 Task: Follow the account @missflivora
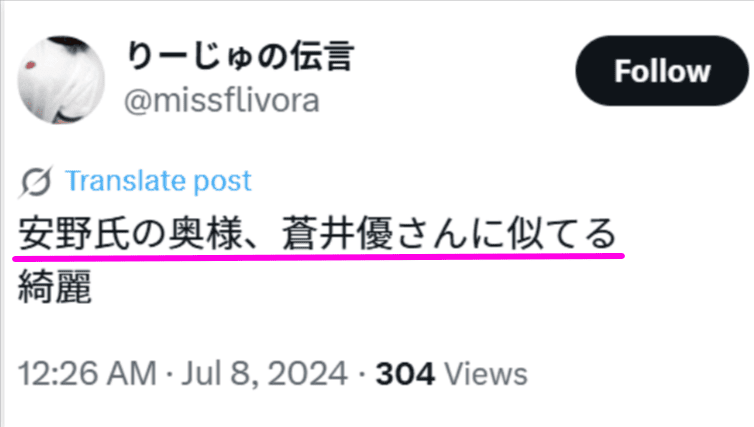662,71
